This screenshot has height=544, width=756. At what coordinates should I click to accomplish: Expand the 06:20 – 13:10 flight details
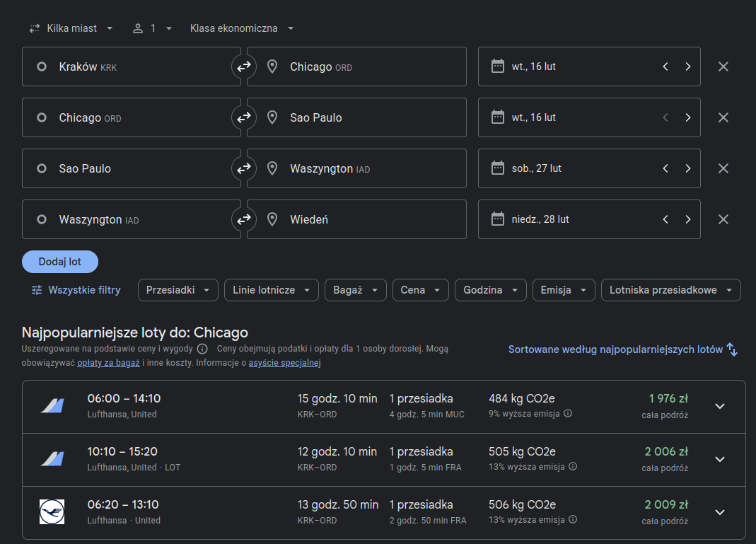[x=720, y=513]
